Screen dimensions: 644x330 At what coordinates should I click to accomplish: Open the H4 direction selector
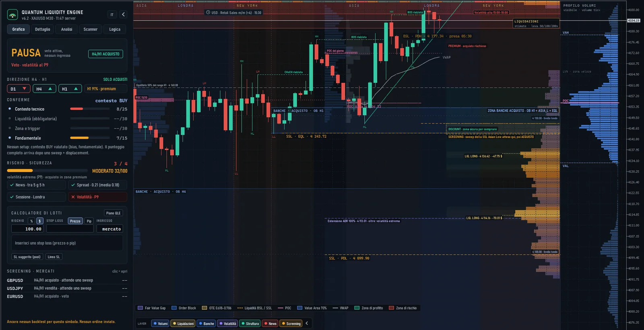pyautogui.click(x=44, y=89)
